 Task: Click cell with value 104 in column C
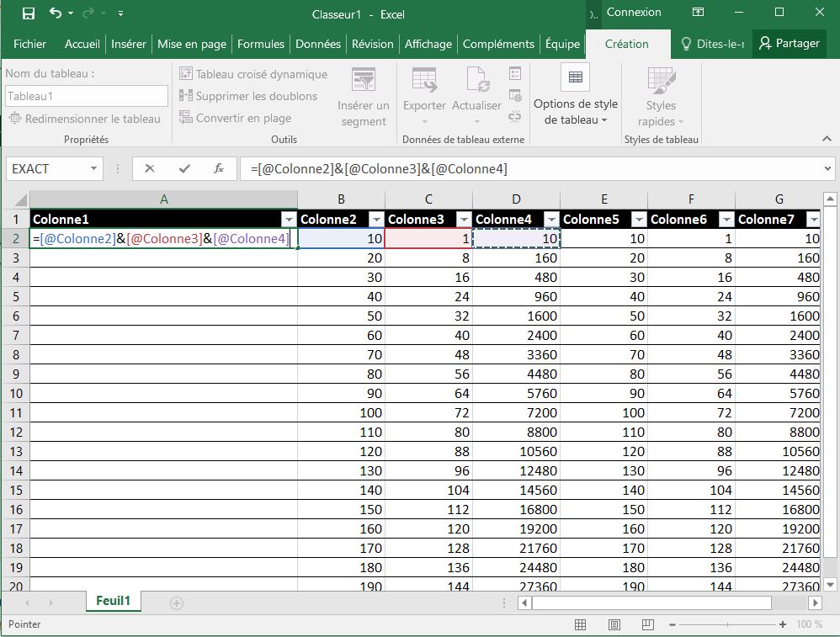pos(428,491)
